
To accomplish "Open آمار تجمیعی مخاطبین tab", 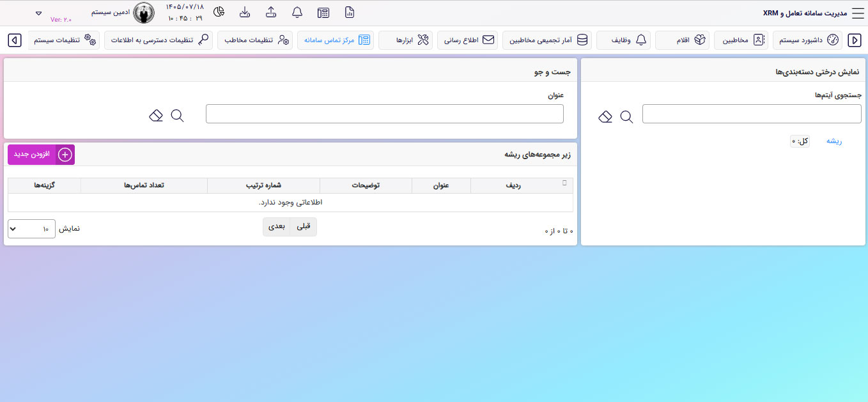I will coord(547,40).
